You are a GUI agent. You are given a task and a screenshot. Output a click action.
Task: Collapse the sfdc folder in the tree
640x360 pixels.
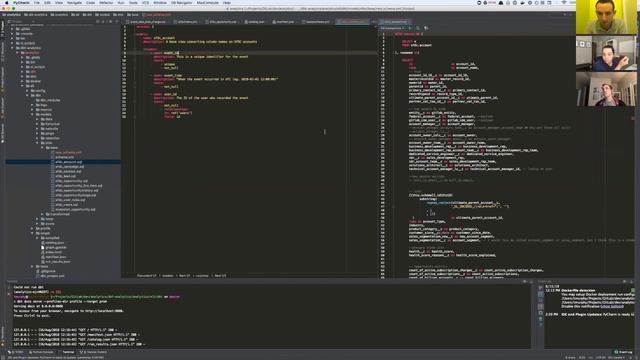coord(38,143)
